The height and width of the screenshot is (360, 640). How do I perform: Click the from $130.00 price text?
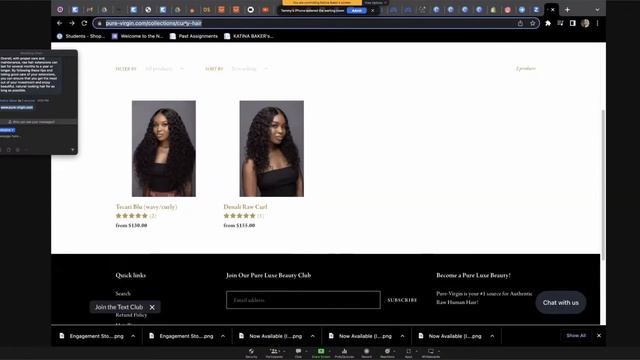131,225
